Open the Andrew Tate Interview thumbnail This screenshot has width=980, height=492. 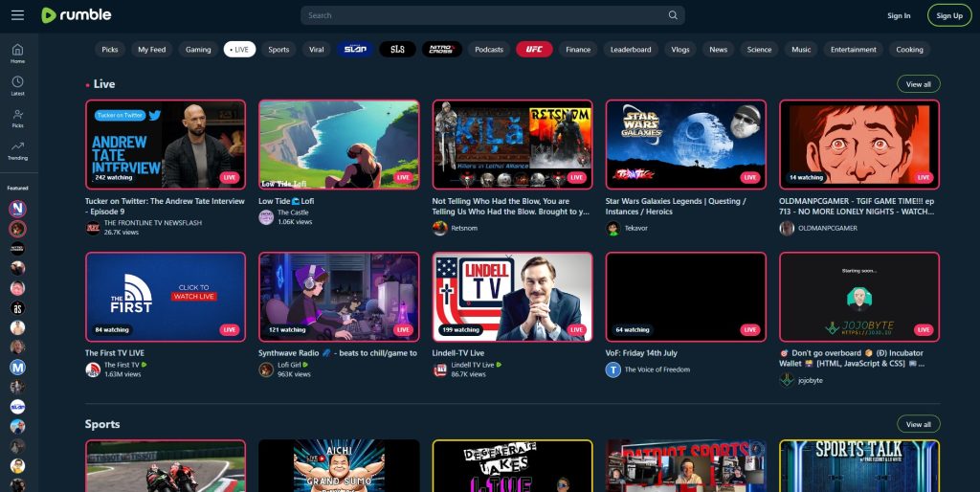tap(166, 145)
